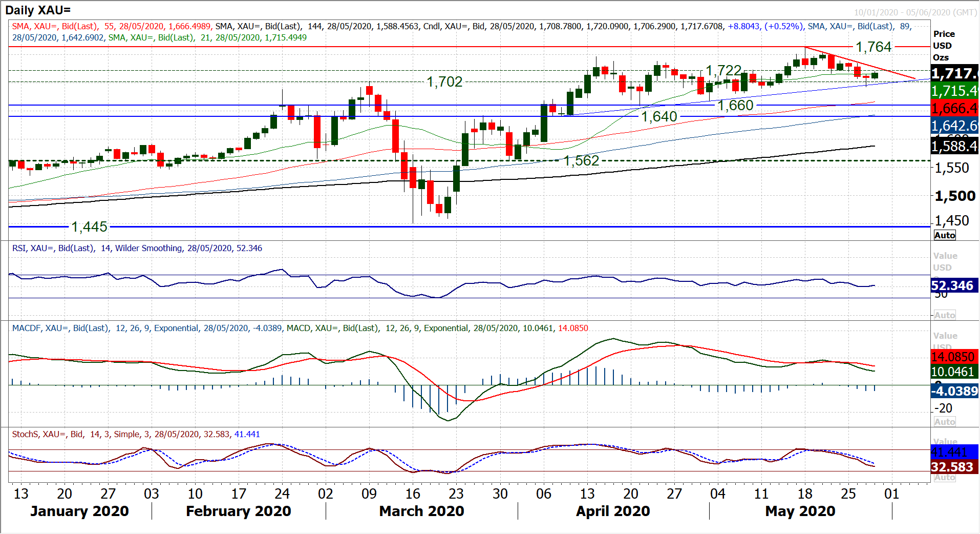Click the 1,562 dashed level label
980x534 pixels.
(x=581, y=161)
